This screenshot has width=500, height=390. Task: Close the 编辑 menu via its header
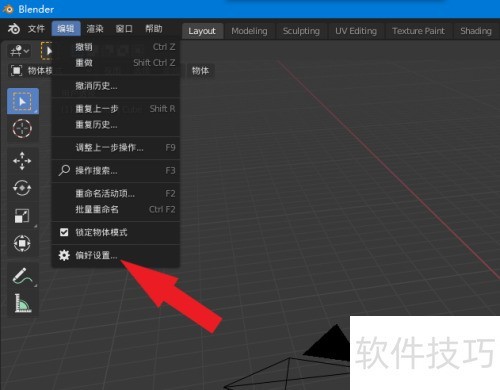click(x=66, y=29)
